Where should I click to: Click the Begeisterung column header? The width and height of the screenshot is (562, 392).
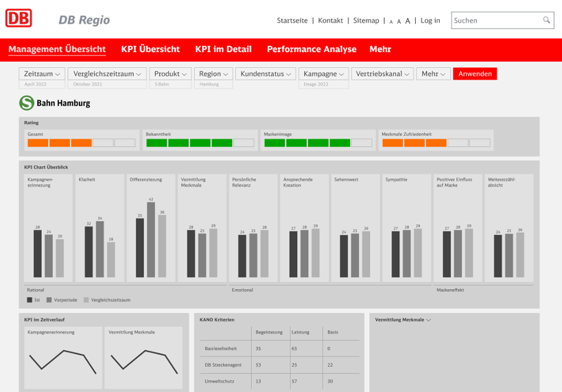pyautogui.click(x=269, y=332)
